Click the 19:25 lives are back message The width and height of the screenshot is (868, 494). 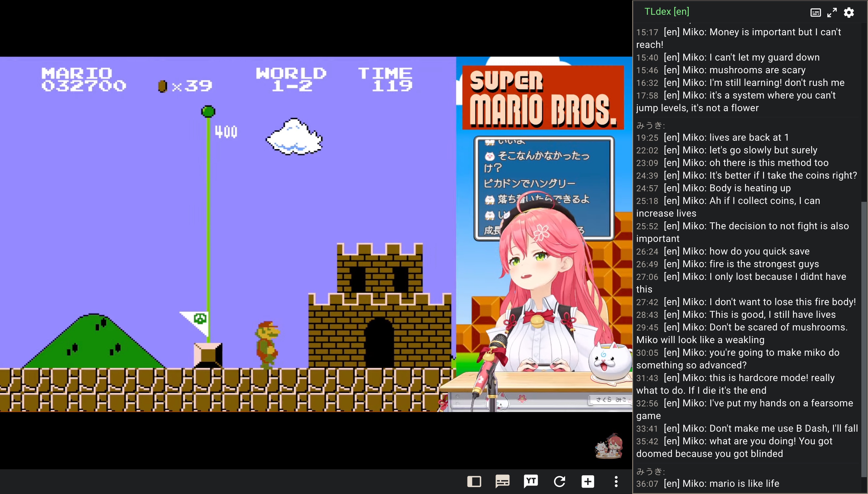[726, 137]
